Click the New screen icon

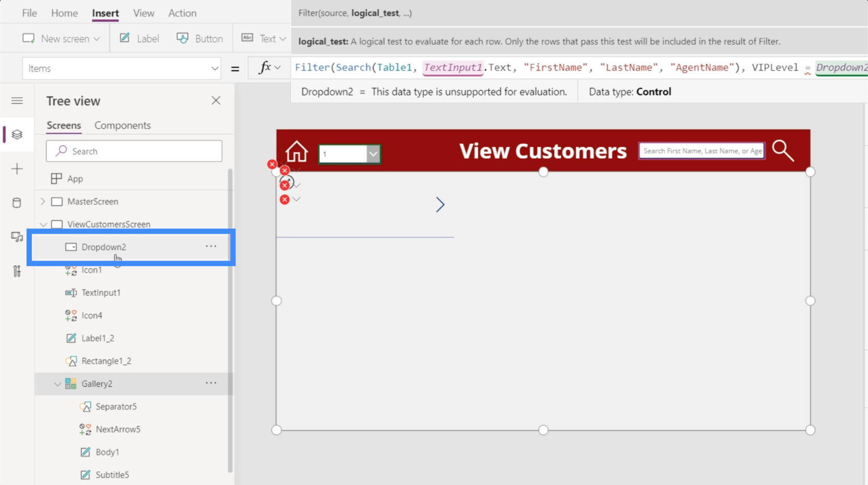28,39
